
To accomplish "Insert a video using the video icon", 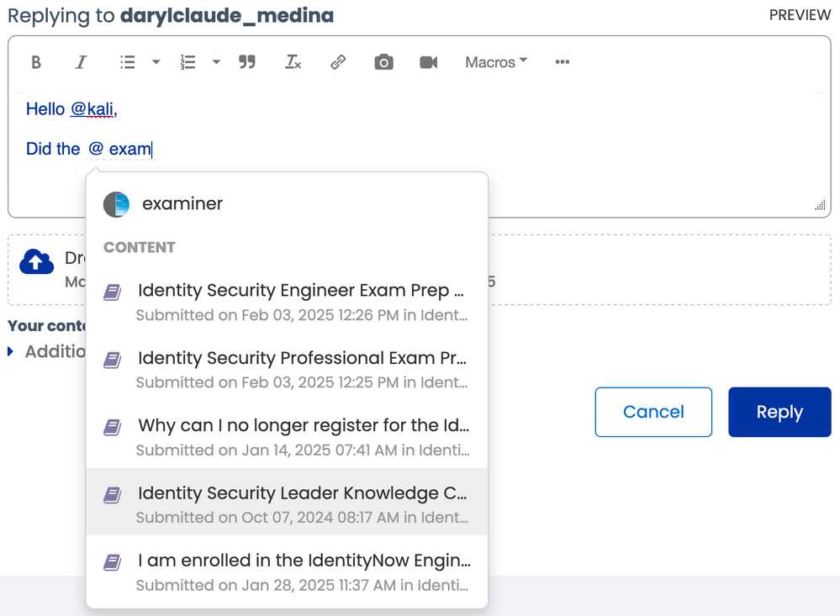I will 429,62.
